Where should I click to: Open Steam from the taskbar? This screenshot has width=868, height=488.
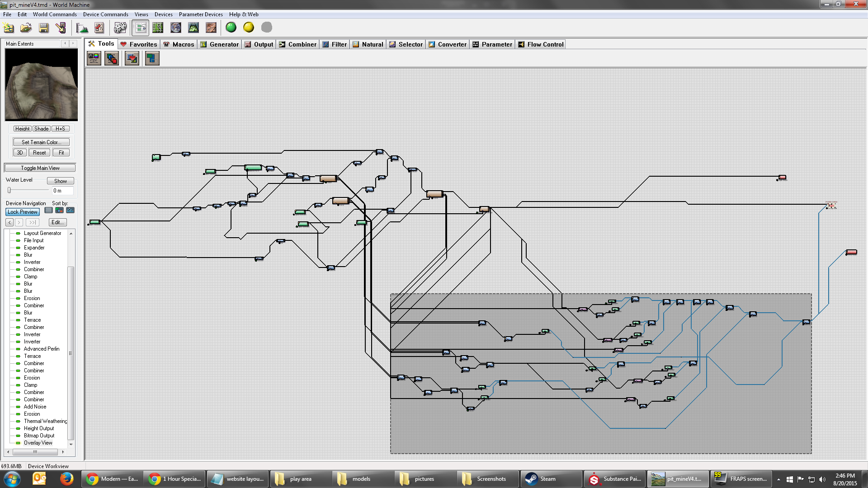coord(551,479)
